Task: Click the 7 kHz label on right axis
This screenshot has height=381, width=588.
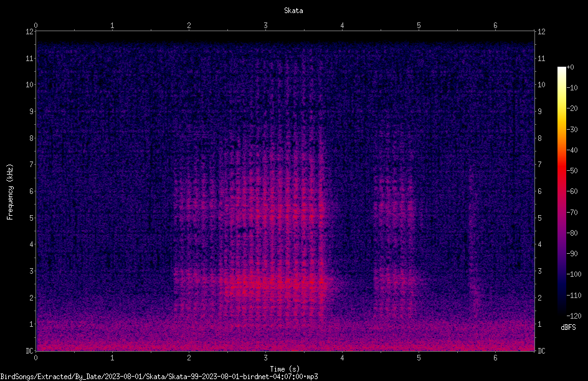Action: click(539, 165)
